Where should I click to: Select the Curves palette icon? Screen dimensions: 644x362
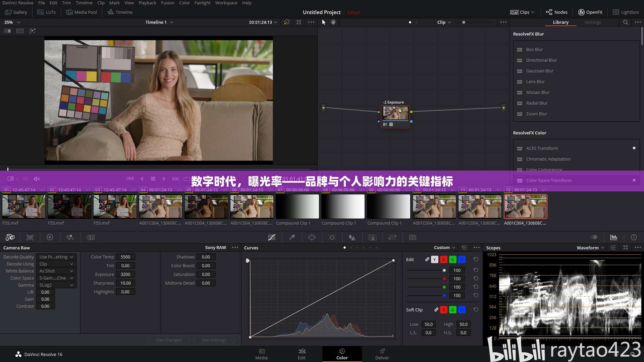coord(272,237)
